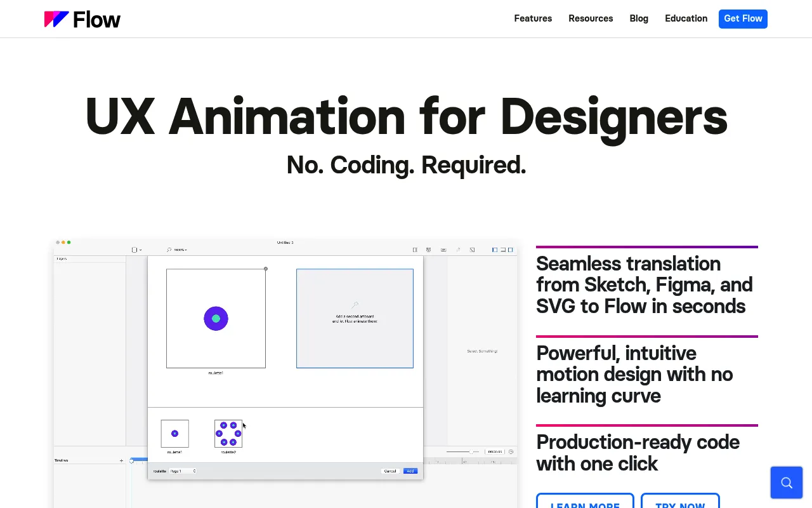Go to the Blog page
This screenshot has width=812, height=508.
(639, 18)
